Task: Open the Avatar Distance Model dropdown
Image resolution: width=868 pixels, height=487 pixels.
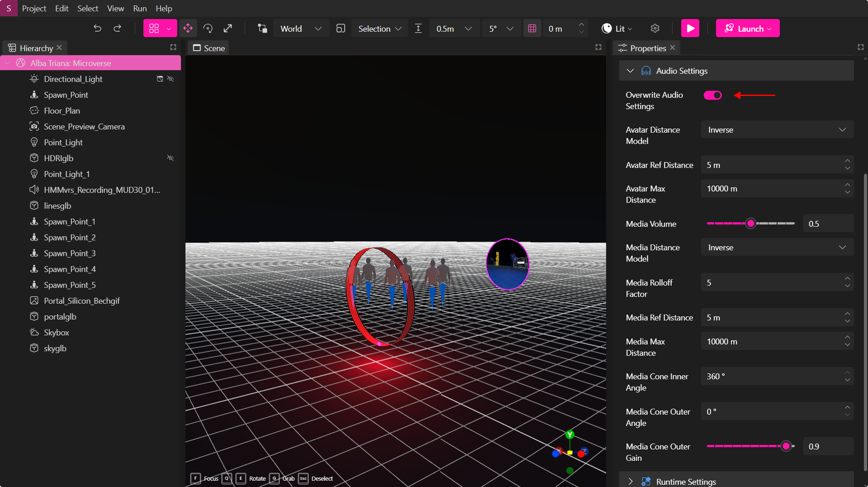Action: pyautogui.click(x=776, y=129)
